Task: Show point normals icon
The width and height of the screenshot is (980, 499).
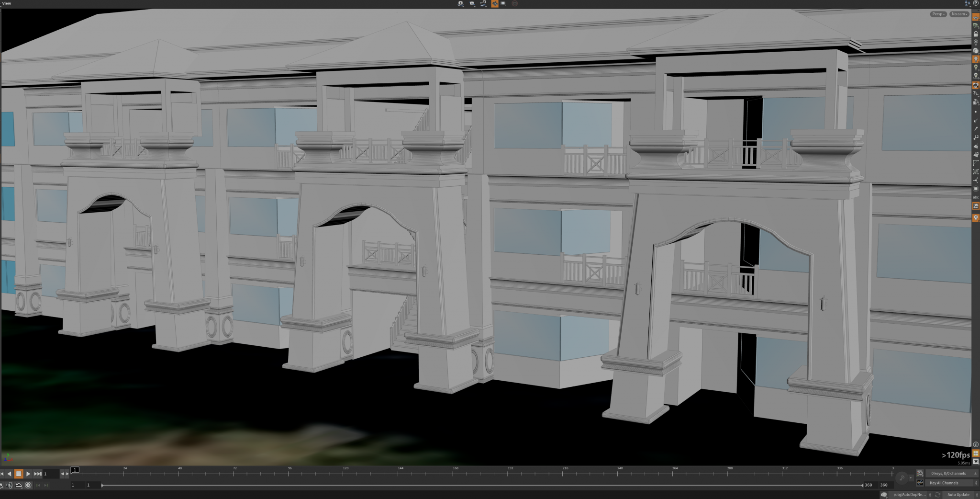Action: click(976, 121)
